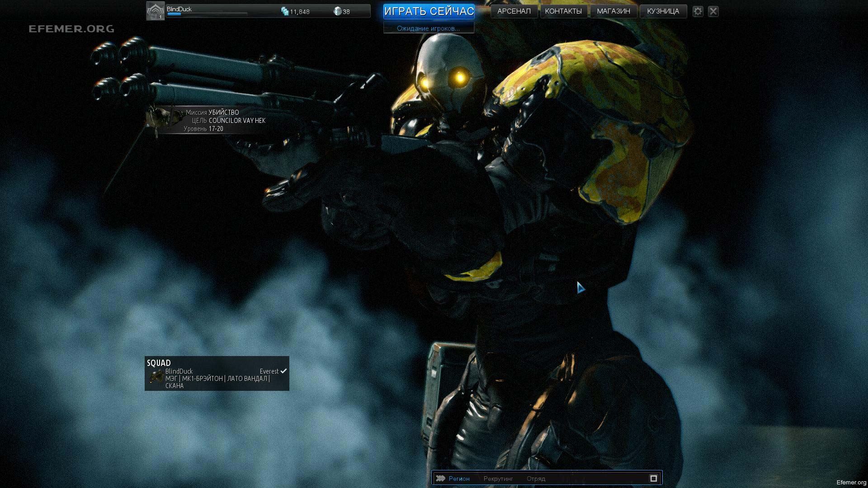Click the BlindDuck player avatar icon

pyautogui.click(x=155, y=11)
